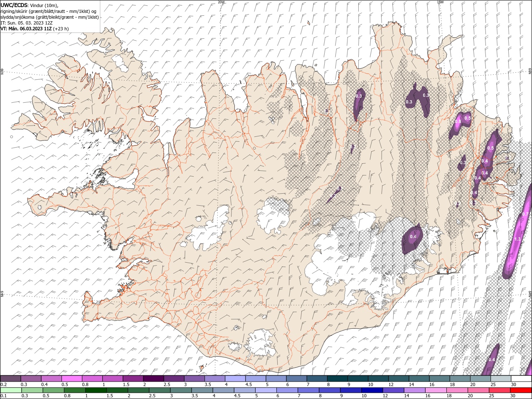This screenshot has height=399, width=532.
Task: Click the rain legend swatch between 14 and 16
Action: pos(414,390)
